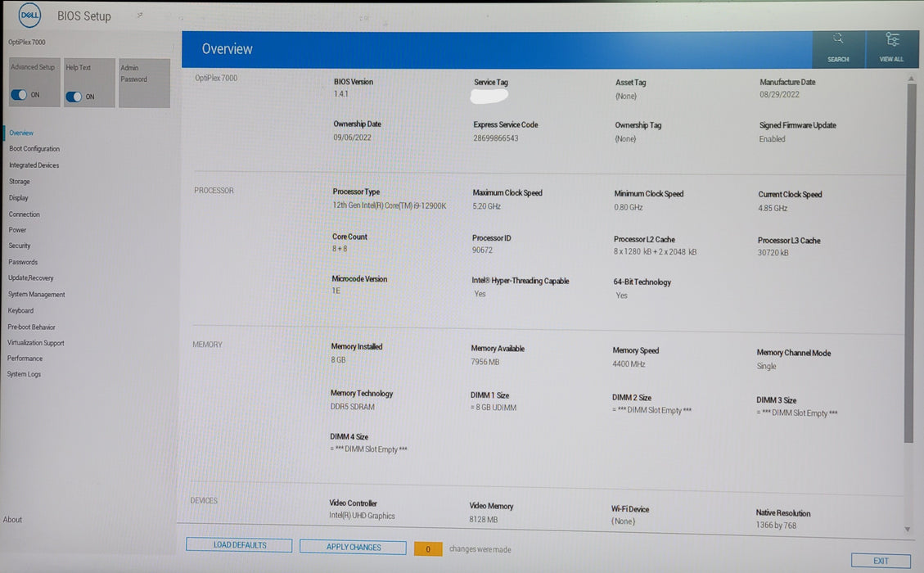Click Memory Installed 8 GB value
The width and height of the screenshot is (924, 573).
click(x=338, y=360)
